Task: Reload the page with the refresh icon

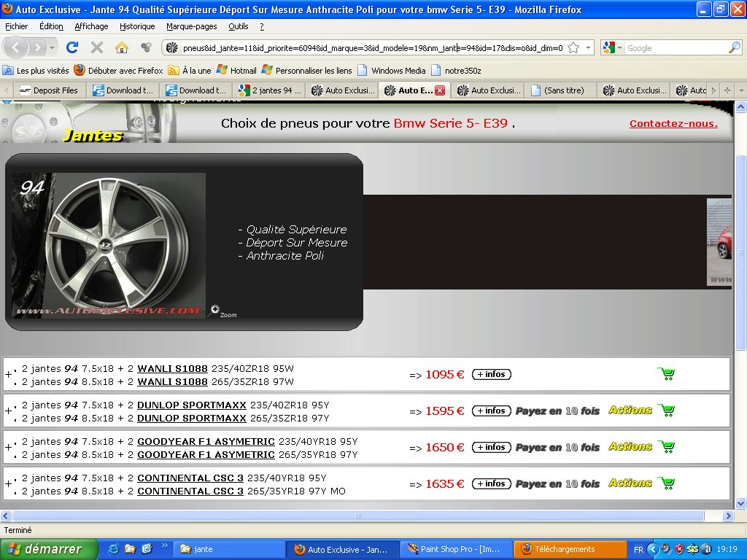Action: tap(72, 47)
